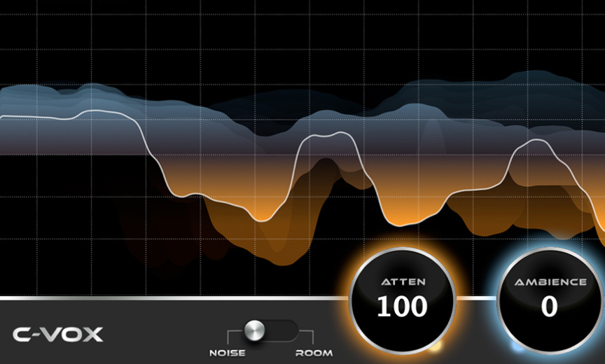Click the ATTEN label text
This screenshot has height=364, width=605.
click(x=402, y=282)
